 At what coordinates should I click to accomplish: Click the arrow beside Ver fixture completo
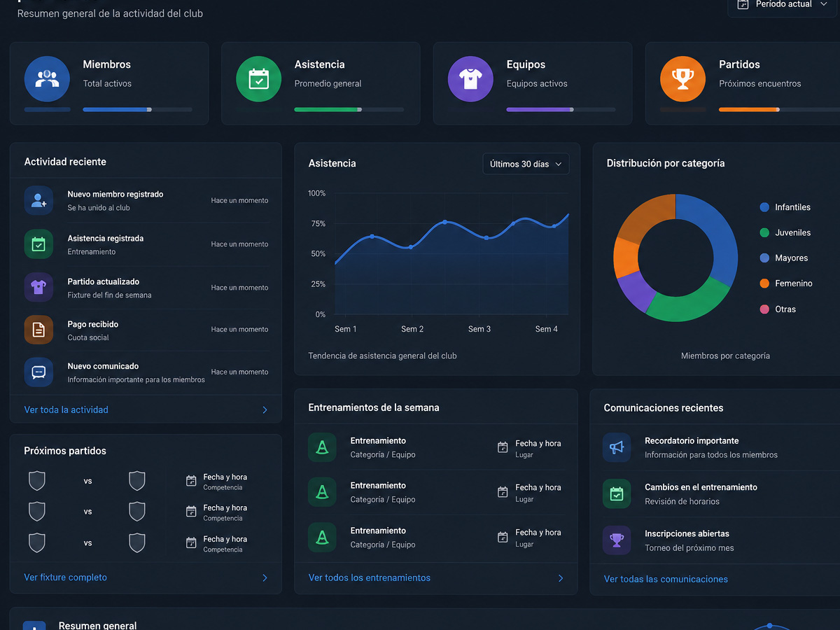pyautogui.click(x=265, y=578)
